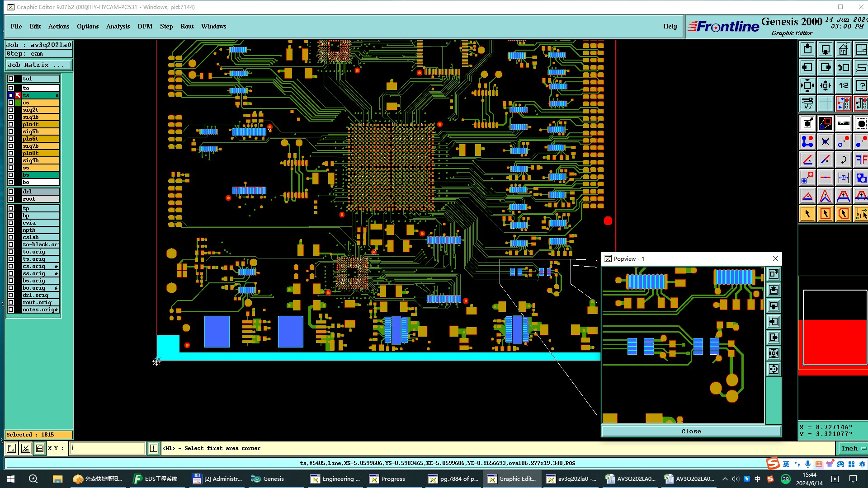Click the Home view icon

[843, 49]
